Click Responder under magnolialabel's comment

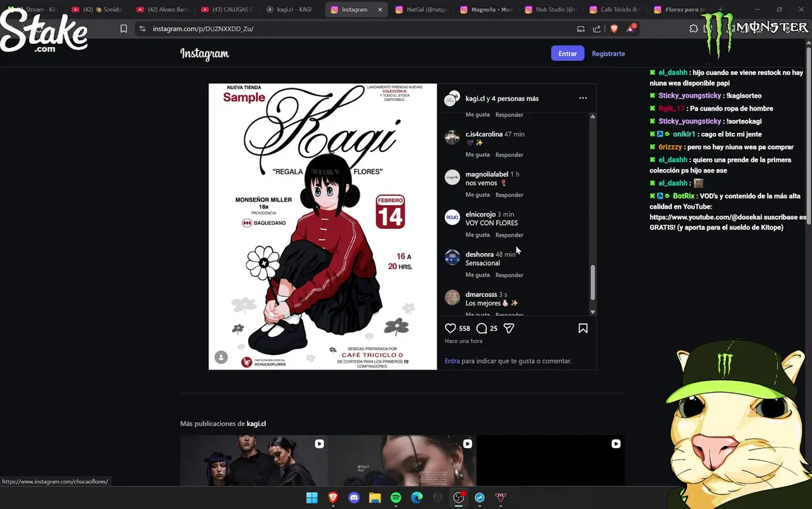[509, 194]
